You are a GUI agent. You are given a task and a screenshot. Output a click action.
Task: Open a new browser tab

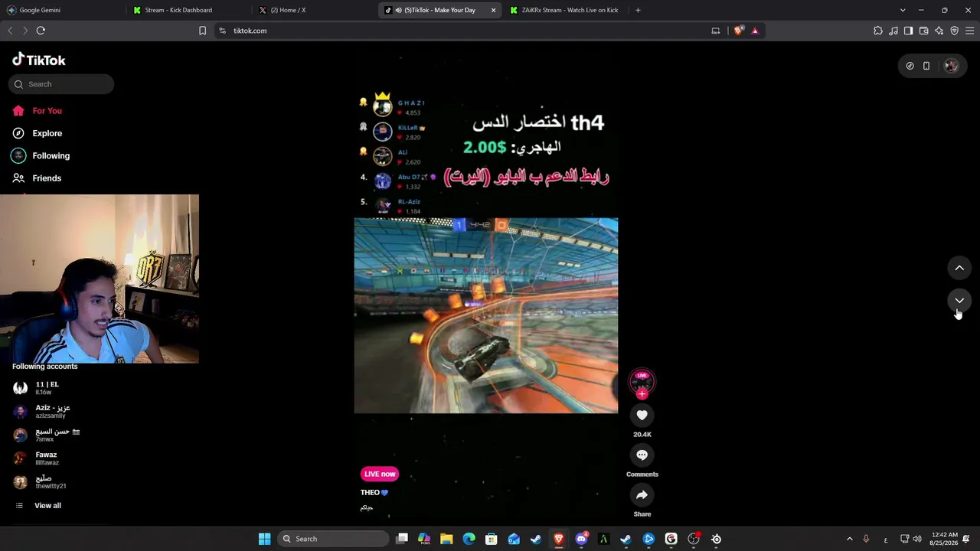[638, 10]
